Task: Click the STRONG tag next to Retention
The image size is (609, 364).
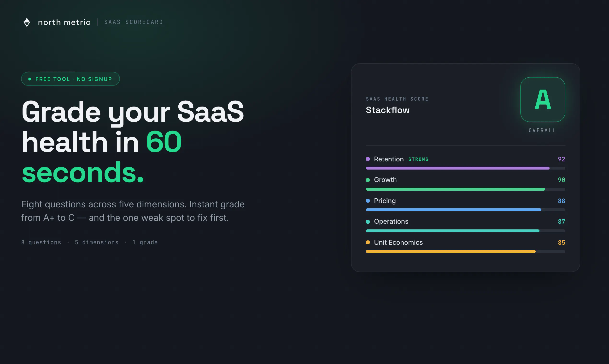Action: (x=418, y=159)
